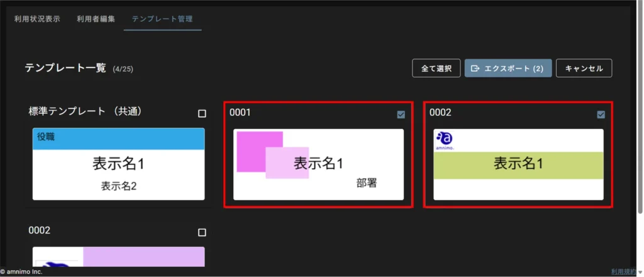The width and height of the screenshot is (644, 277).
Task: Enable the 標準テンプレート (共通) checkbox
Action: (x=202, y=114)
